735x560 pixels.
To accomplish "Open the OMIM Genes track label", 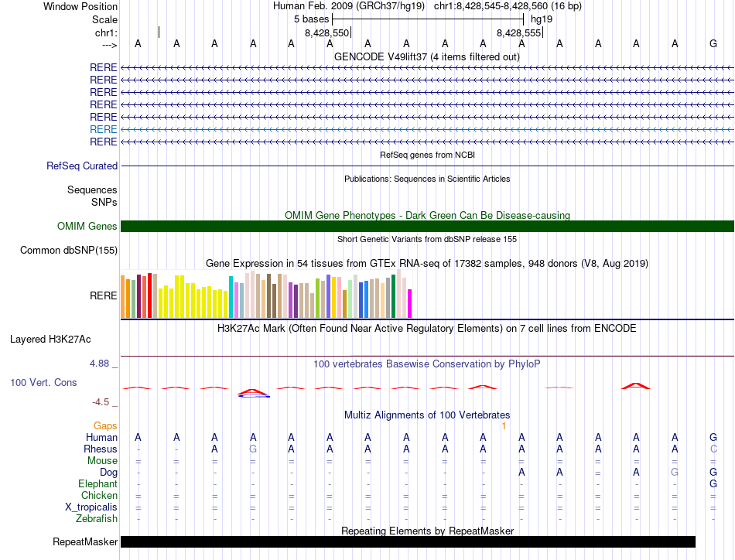I will tap(87, 227).
